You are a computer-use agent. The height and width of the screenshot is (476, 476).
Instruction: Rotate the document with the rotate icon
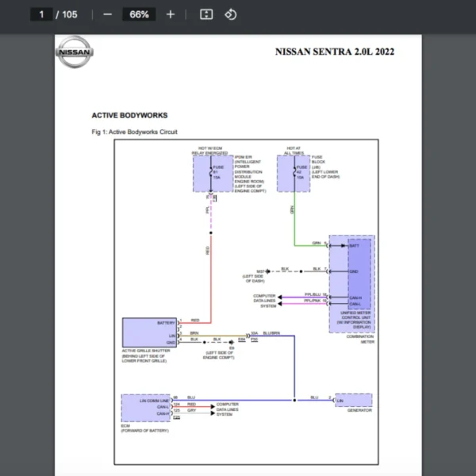[x=230, y=14]
